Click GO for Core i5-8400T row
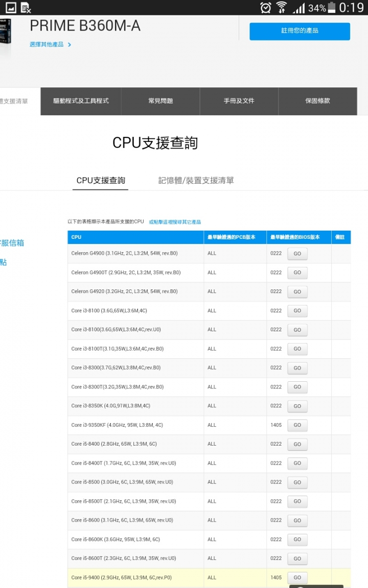 tap(297, 463)
